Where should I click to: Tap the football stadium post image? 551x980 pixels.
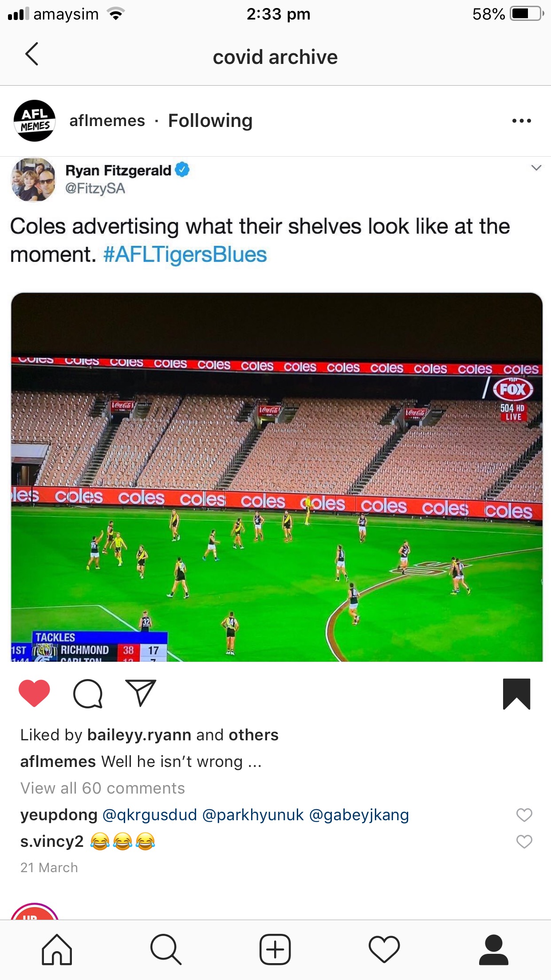277,477
